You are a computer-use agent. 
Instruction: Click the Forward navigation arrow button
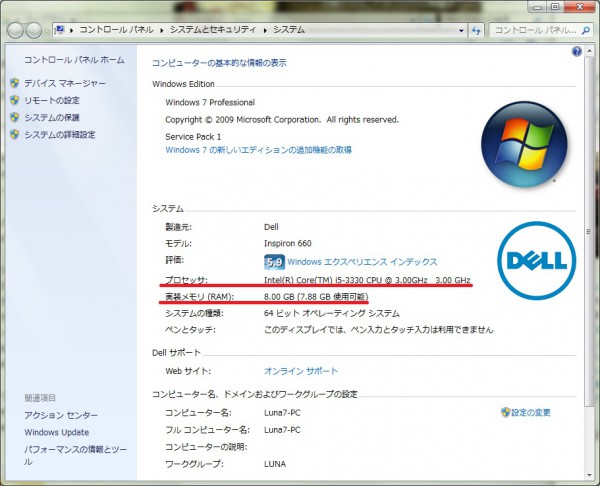(x=34, y=31)
